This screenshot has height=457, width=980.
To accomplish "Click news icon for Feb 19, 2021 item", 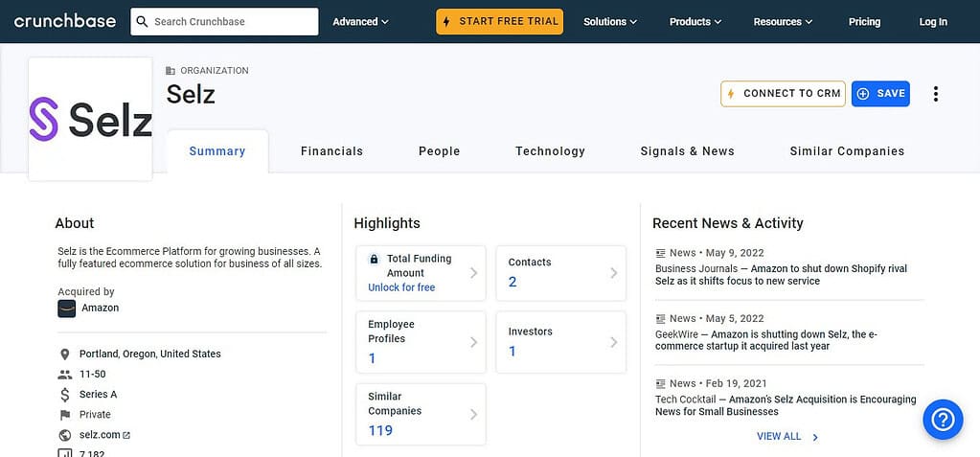I will (x=661, y=384).
